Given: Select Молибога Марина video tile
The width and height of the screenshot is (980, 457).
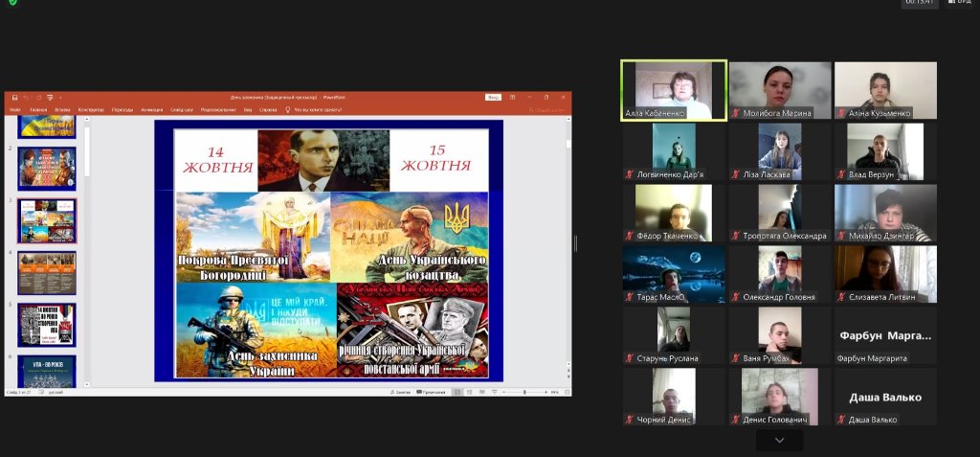Looking at the screenshot, I should point(780,90).
